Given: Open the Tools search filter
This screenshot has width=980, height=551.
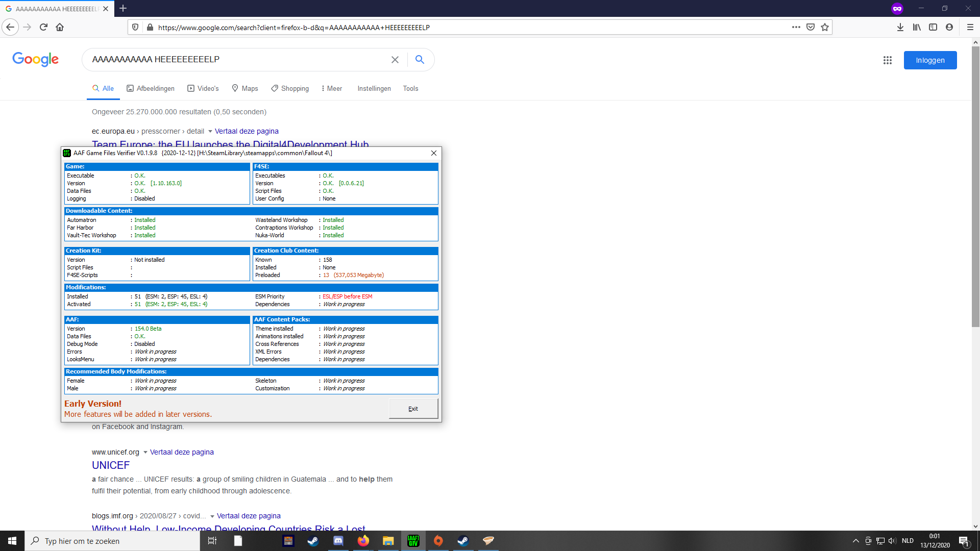Looking at the screenshot, I should tap(411, 88).
